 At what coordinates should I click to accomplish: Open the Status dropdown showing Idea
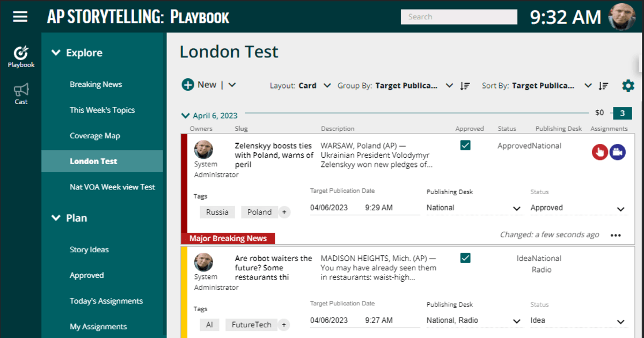coord(580,320)
